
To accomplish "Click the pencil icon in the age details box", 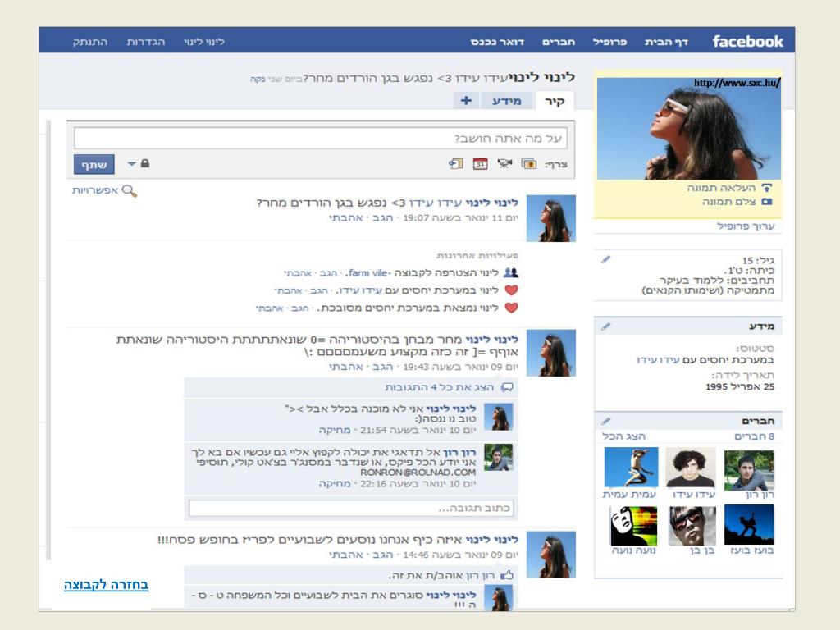I will tap(606, 259).
